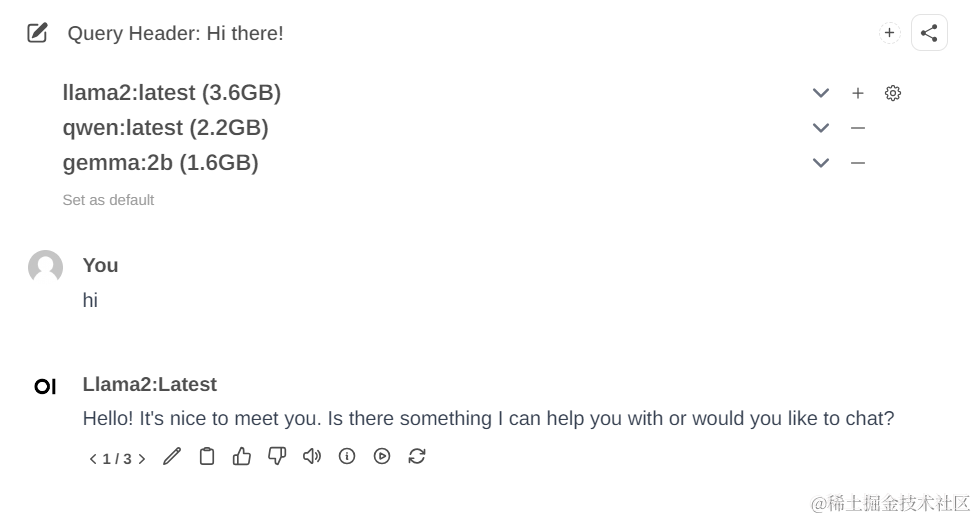977x520 pixels.
Task: Copy the response with the clipboard icon
Action: coord(207,456)
